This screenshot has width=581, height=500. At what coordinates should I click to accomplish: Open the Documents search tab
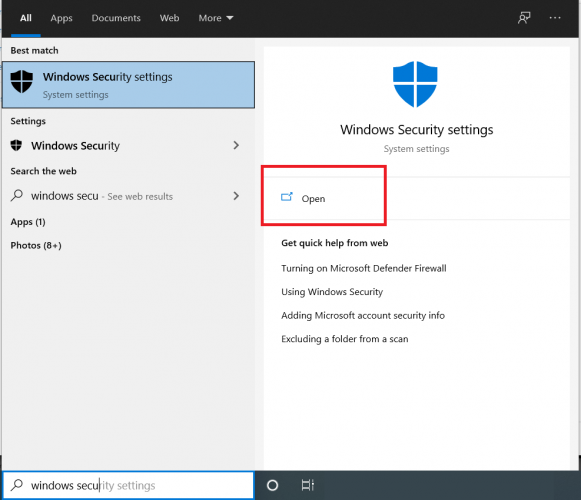click(x=116, y=18)
